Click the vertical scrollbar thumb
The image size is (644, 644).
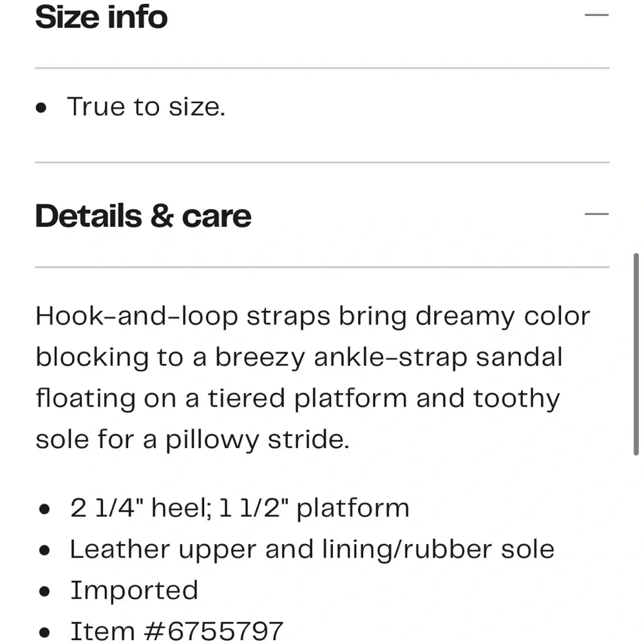[x=636, y=354]
